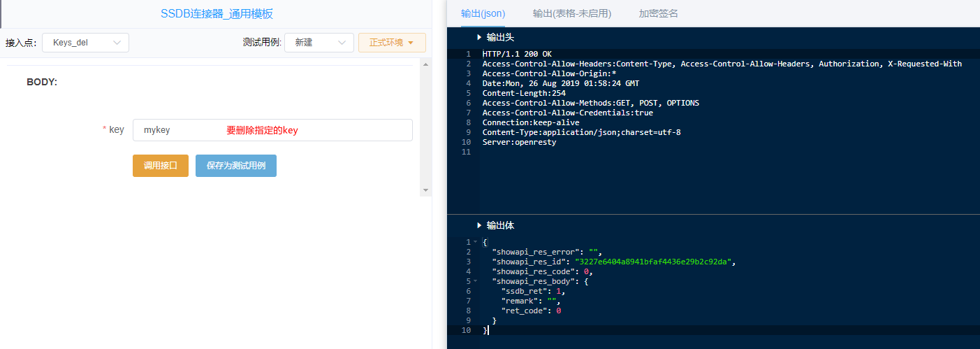Click the Server:openresty line
Screen dimensions: 980x349
(519, 142)
